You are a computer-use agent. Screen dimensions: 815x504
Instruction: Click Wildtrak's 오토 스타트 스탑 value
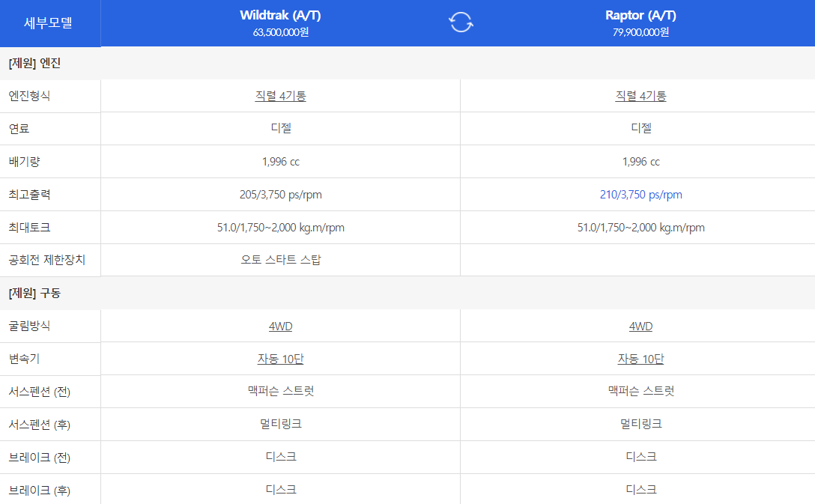click(281, 260)
